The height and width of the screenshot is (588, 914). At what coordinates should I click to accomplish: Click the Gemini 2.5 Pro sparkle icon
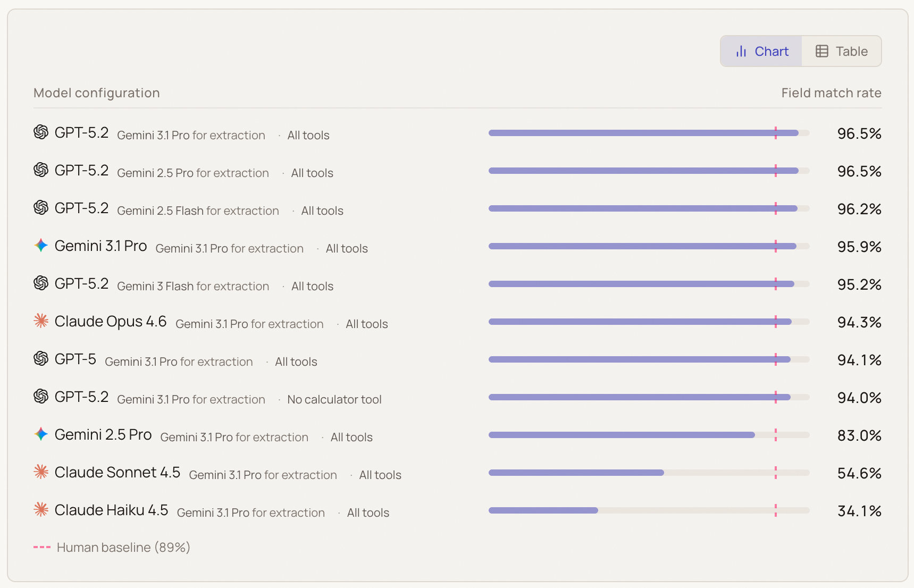click(41, 434)
